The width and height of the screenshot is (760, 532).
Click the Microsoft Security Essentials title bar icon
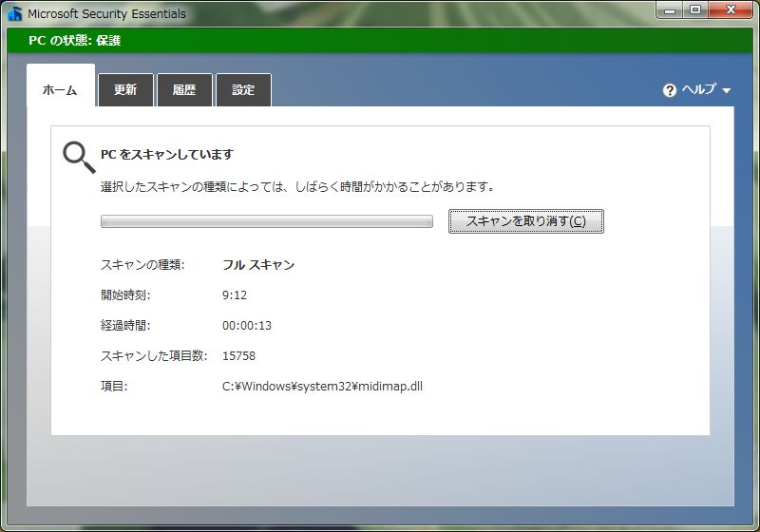click(14, 13)
